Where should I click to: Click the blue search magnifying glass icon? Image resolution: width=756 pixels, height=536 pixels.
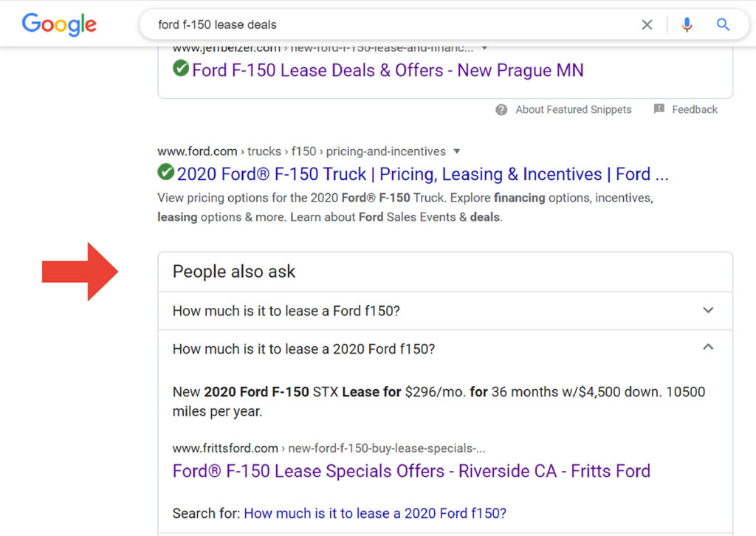tap(723, 24)
